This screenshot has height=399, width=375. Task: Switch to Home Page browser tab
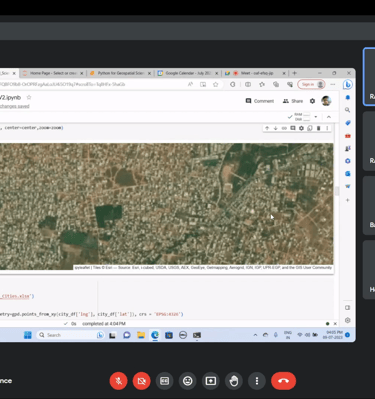pyautogui.click(x=53, y=73)
